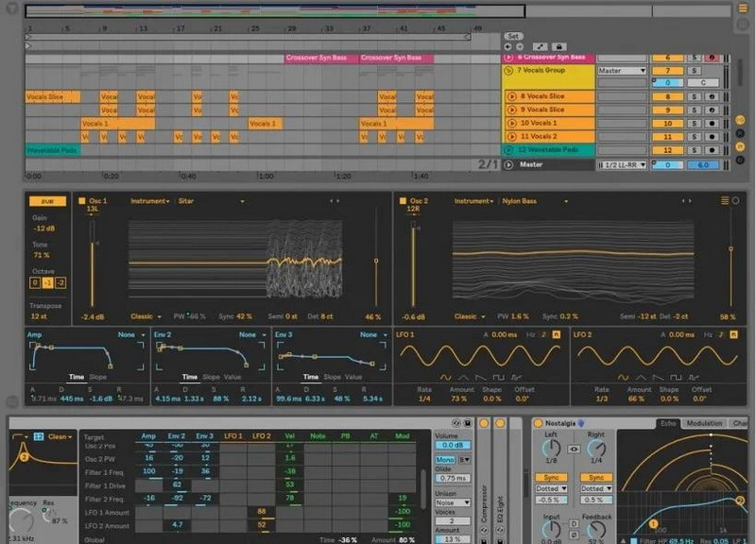756x544 pixels.
Task: Click the Wavetable expand view list icon
Action: pos(725,200)
